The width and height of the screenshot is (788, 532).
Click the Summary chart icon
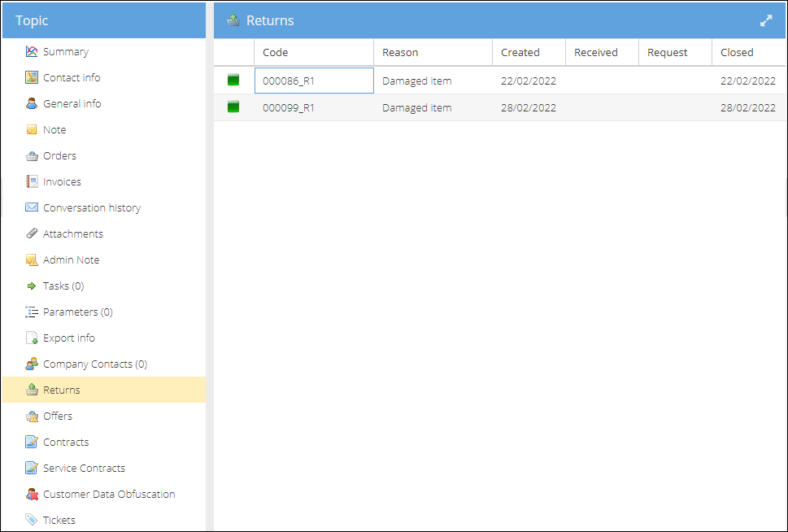[32, 52]
